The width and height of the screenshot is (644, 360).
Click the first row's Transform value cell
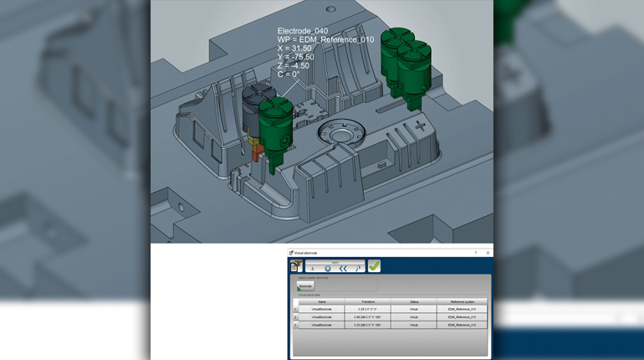368,310
